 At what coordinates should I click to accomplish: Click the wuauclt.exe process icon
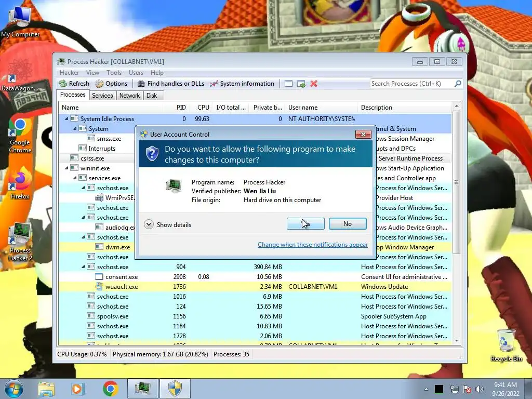pyautogui.click(x=99, y=287)
